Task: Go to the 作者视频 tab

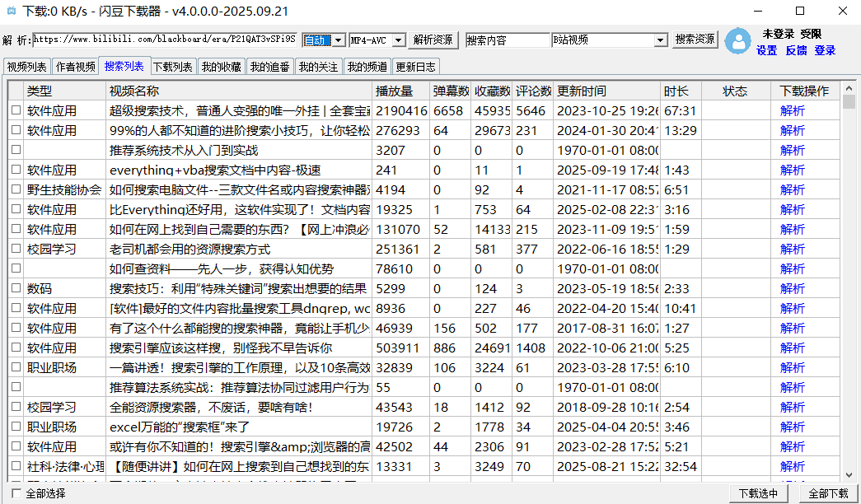Action: point(73,67)
